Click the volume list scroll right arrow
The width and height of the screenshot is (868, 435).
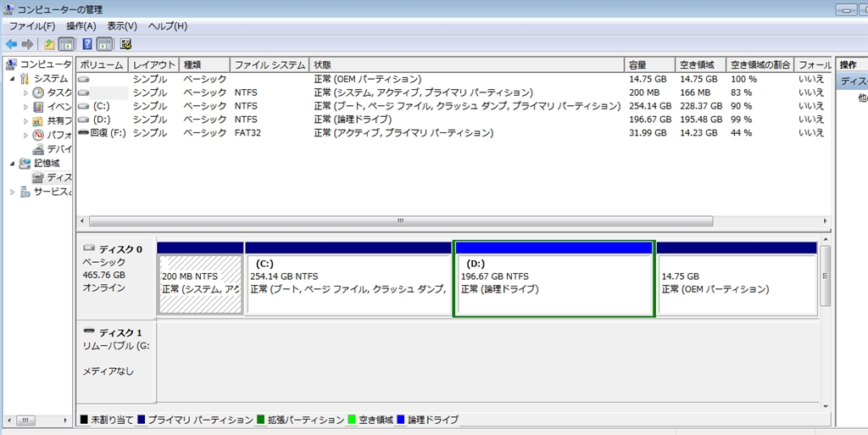tap(826, 220)
